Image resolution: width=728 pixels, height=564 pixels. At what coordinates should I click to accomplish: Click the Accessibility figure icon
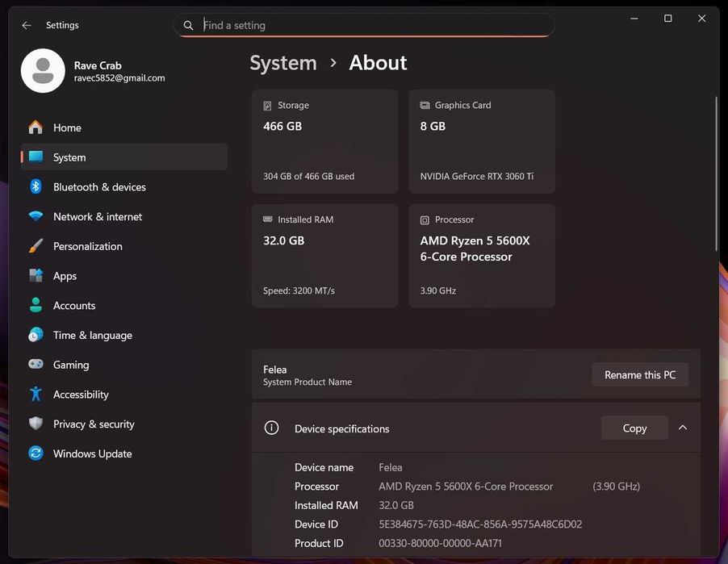click(36, 394)
